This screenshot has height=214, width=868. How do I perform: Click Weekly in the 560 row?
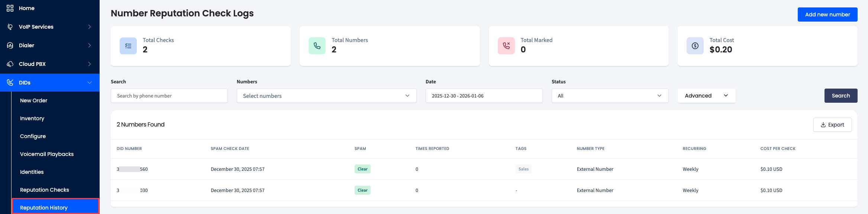coord(691,169)
